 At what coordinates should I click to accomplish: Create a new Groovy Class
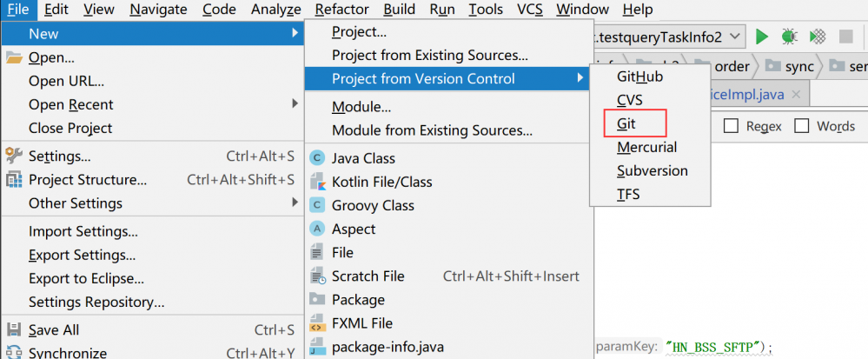point(373,205)
